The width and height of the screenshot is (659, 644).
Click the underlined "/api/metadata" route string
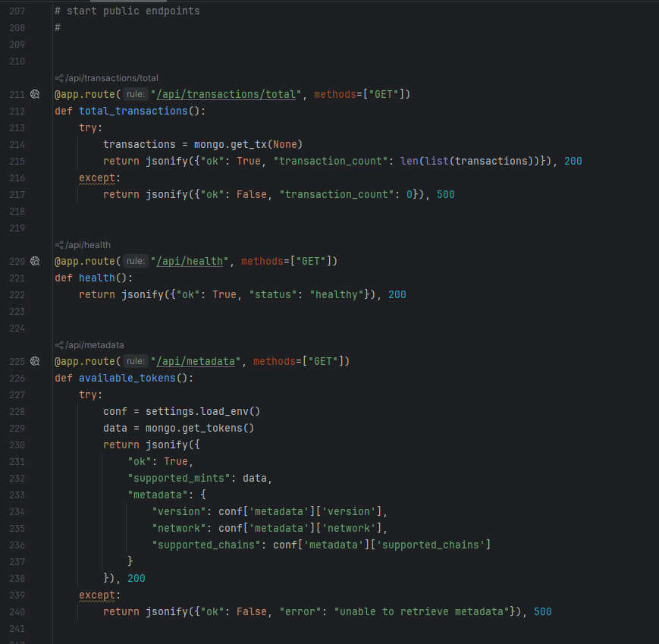[196, 361]
